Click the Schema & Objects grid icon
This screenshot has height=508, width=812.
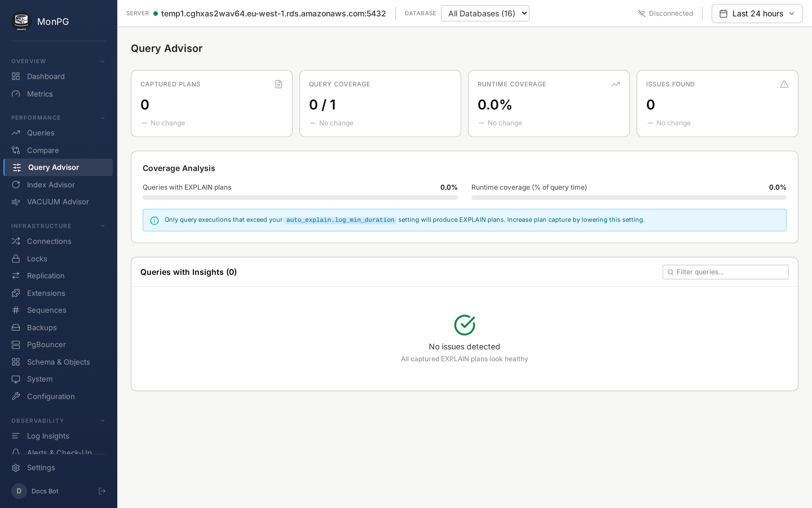[x=16, y=362]
